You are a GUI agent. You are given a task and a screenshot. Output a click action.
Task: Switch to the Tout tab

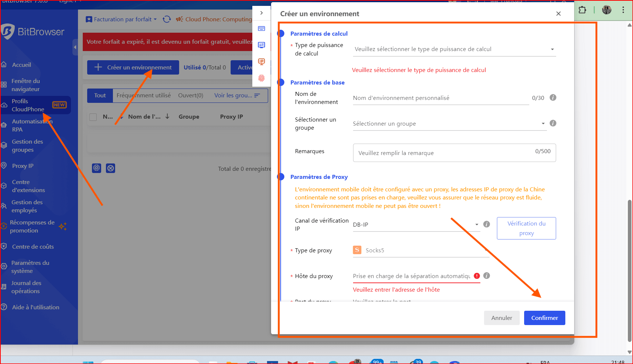click(100, 95)
